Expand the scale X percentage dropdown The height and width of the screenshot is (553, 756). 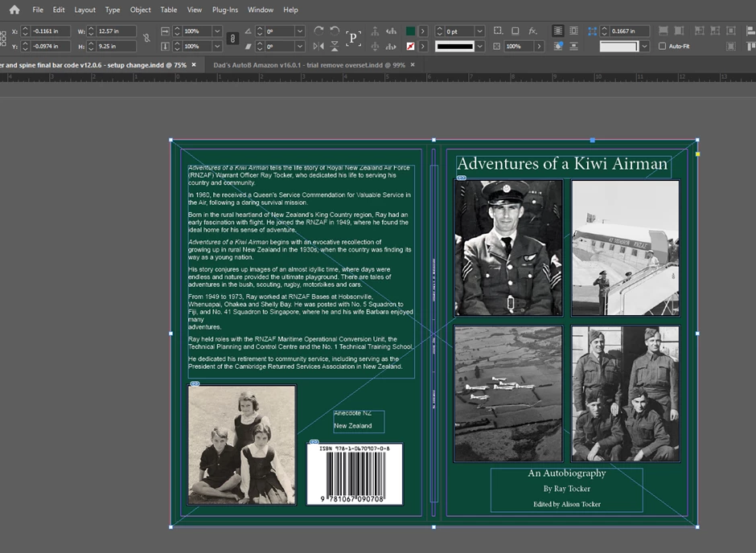[x=216, y=31]
